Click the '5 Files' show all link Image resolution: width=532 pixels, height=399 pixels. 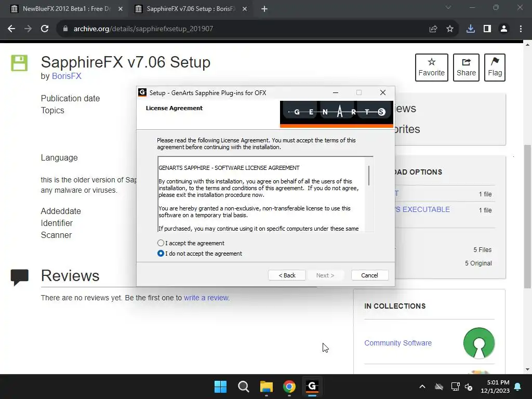pos(483,250)
